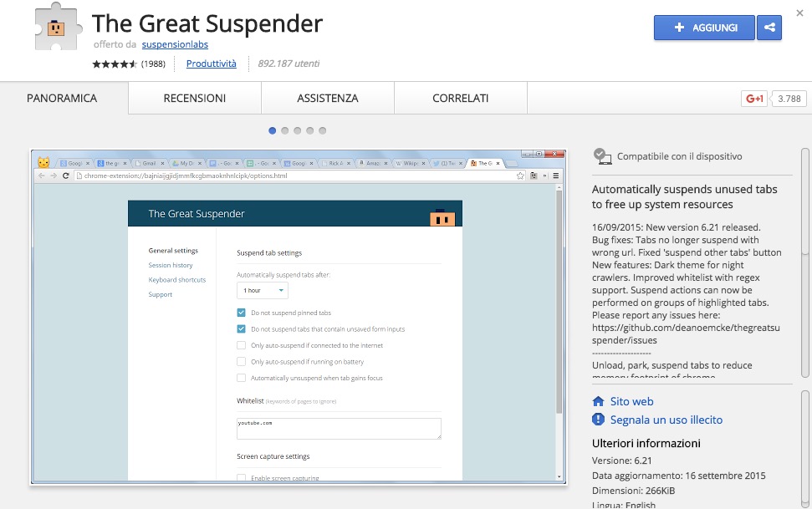Open the Segnala un uso illecito link

pos(666,420)
